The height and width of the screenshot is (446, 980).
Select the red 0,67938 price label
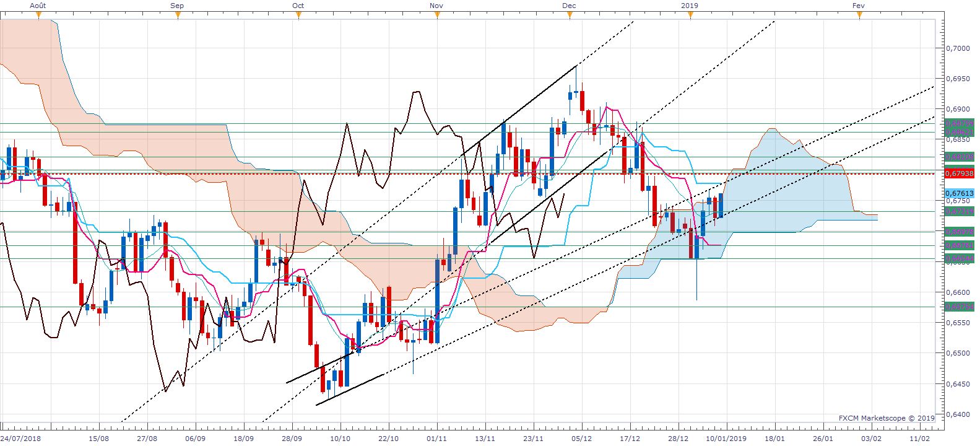click(x=959, y=173)
